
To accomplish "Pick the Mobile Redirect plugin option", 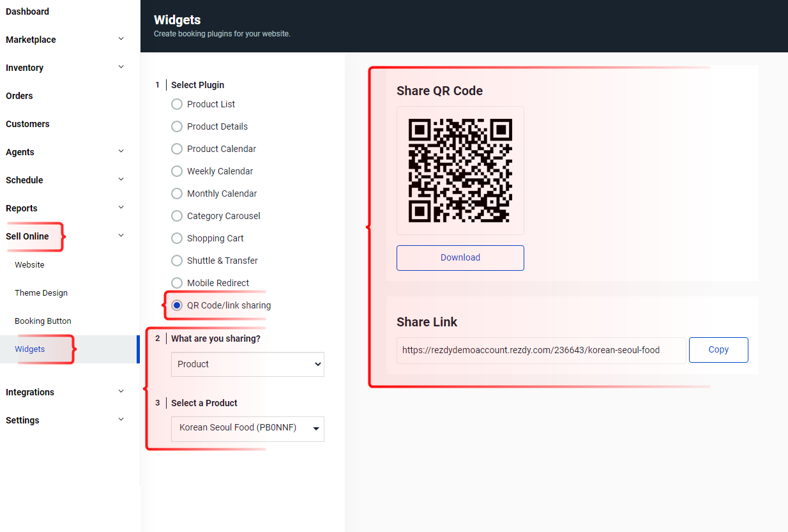I will pos(177,283).
